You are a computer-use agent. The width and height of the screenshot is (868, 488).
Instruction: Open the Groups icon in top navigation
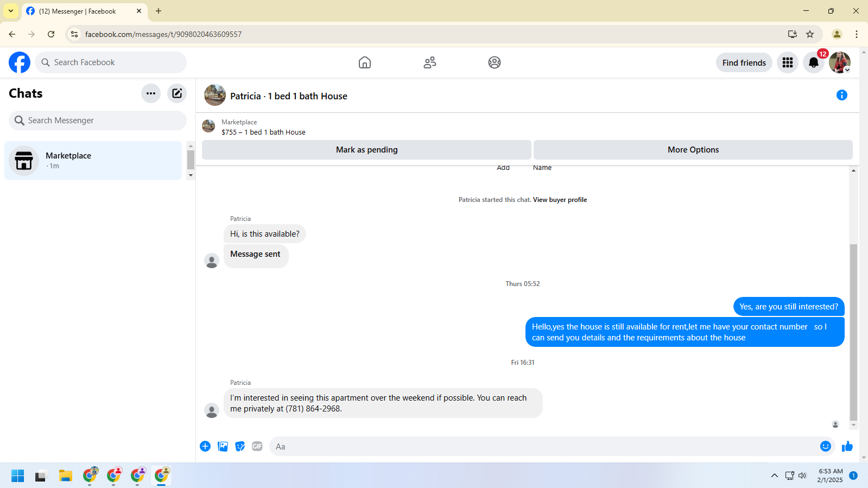click(495, 62)
